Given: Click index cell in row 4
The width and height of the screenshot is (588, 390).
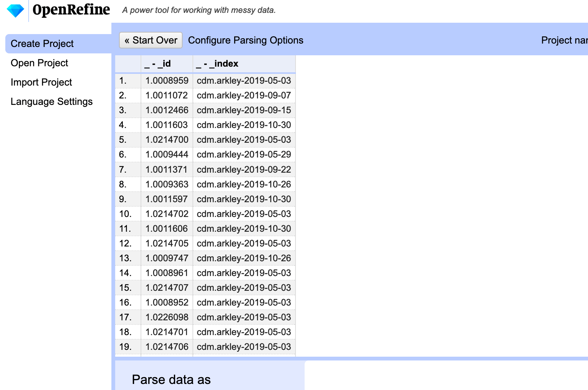Looking at the screenshot, I should point(244,125).
